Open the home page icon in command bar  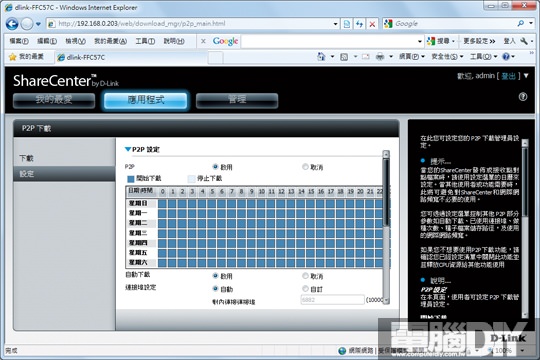[321, 56]
